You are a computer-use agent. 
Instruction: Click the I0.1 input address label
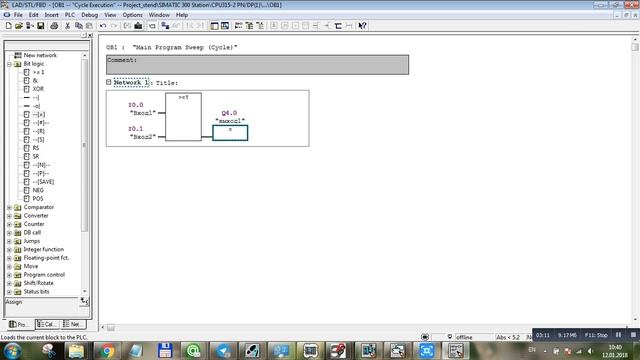136,129
